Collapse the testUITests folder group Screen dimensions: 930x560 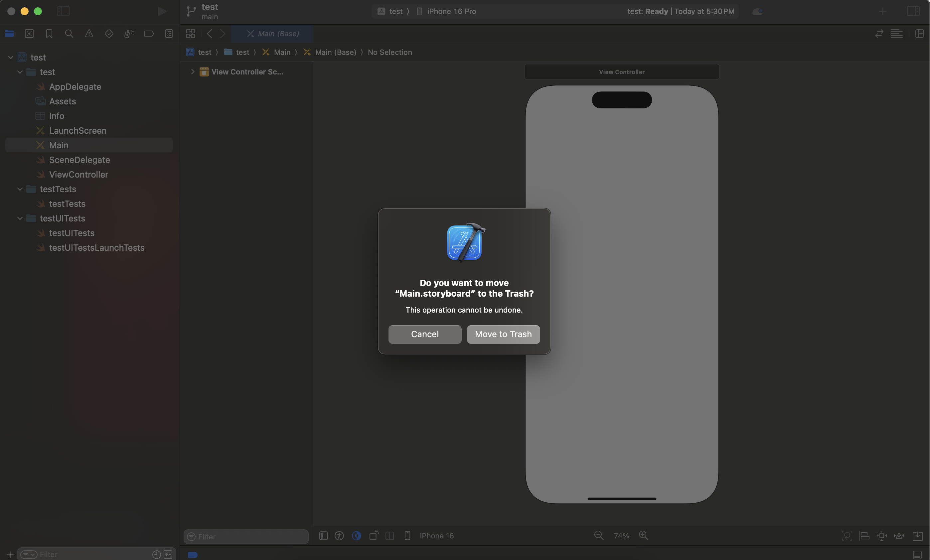pos(20,218)
